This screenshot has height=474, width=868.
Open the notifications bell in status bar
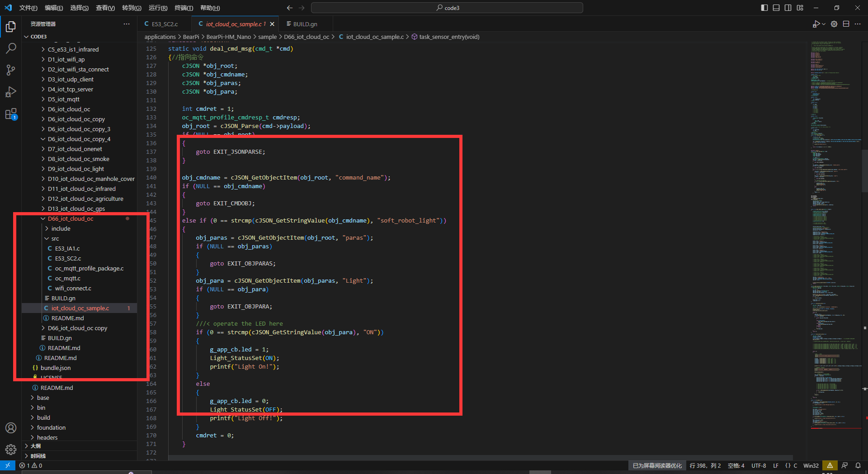[x=858, y=465]
